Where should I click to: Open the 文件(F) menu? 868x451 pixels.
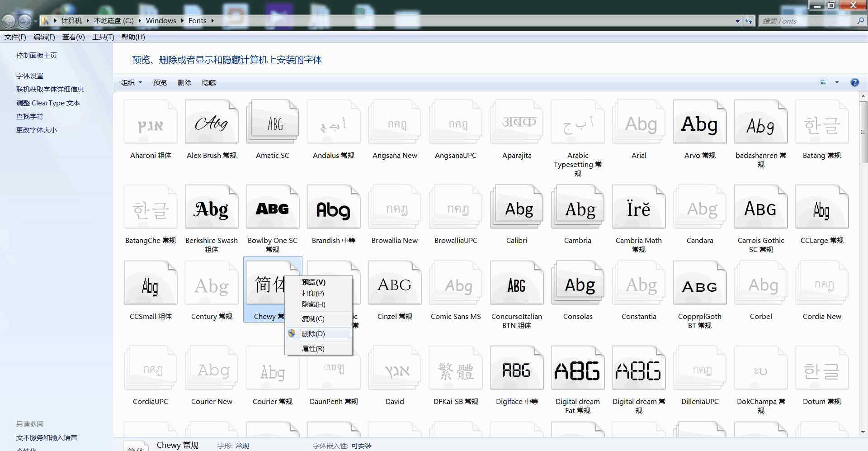15,37
